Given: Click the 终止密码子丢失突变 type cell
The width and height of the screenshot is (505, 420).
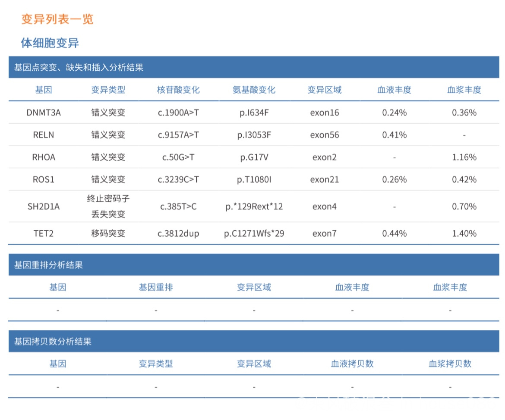Looking at the screenshot, I should 108,206.
